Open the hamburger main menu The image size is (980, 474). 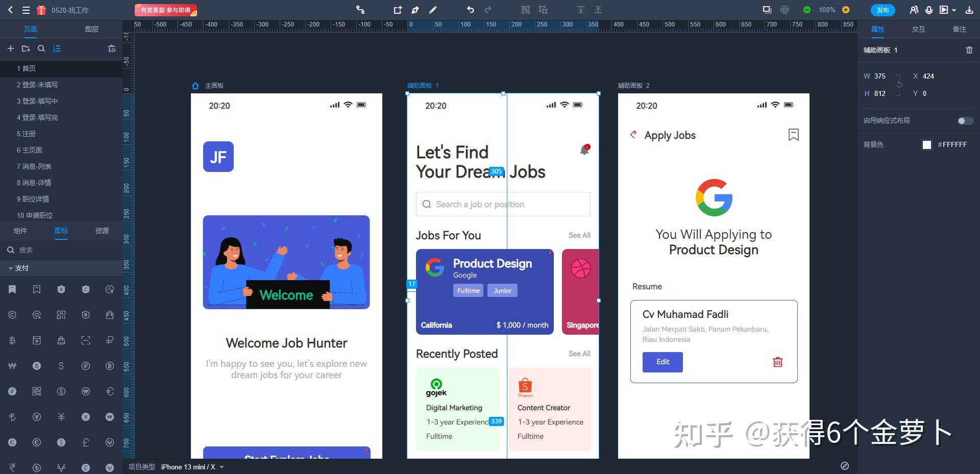pos(26,10)
